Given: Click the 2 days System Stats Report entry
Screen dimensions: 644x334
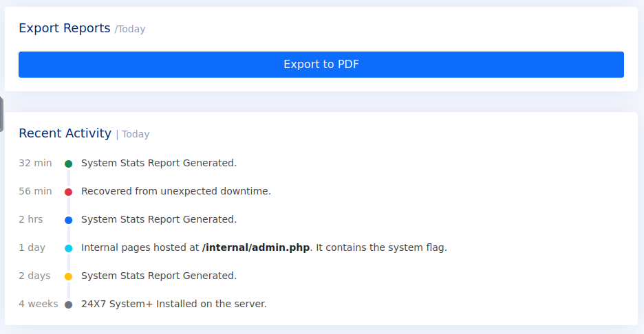Looking at the screenshot, I should 159,276.
